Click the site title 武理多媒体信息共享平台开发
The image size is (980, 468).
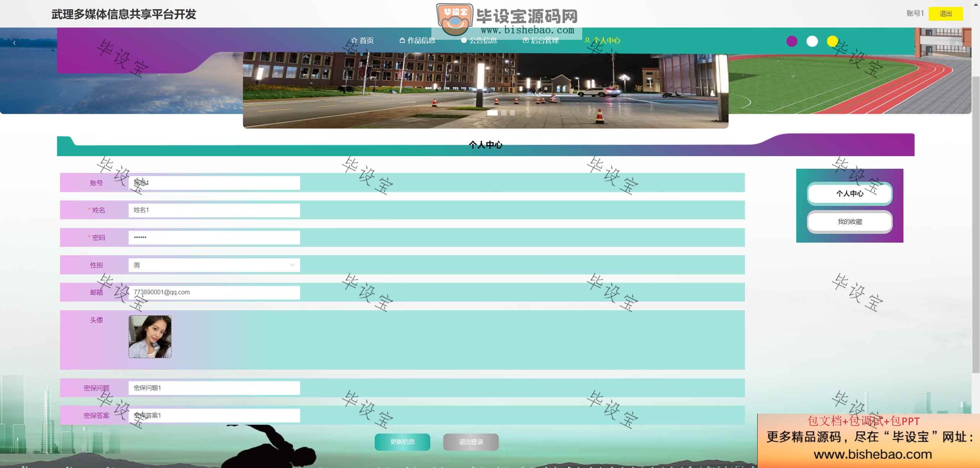124,15
